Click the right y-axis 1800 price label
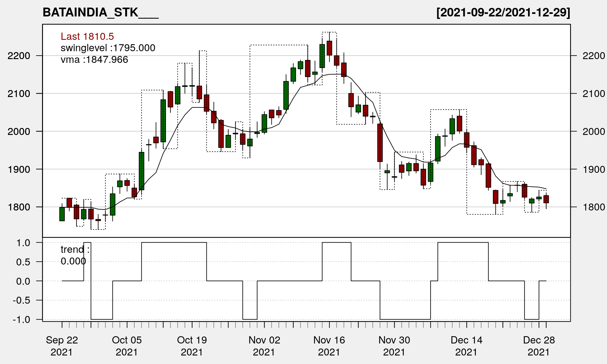Viewport: 607px width, 364px height. pos(594,207)
